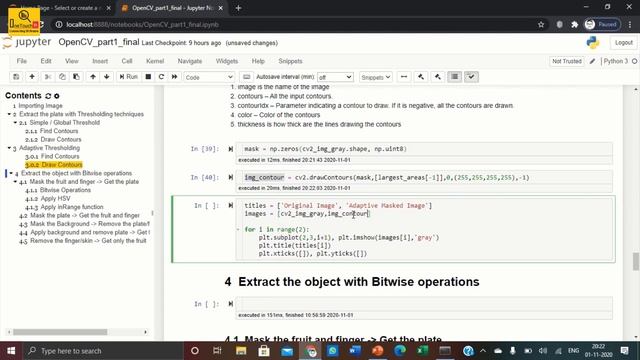Go to 4.1.3 Apply inRange function
This screenshot has width=640, height=360.
[x=64, y=207]
